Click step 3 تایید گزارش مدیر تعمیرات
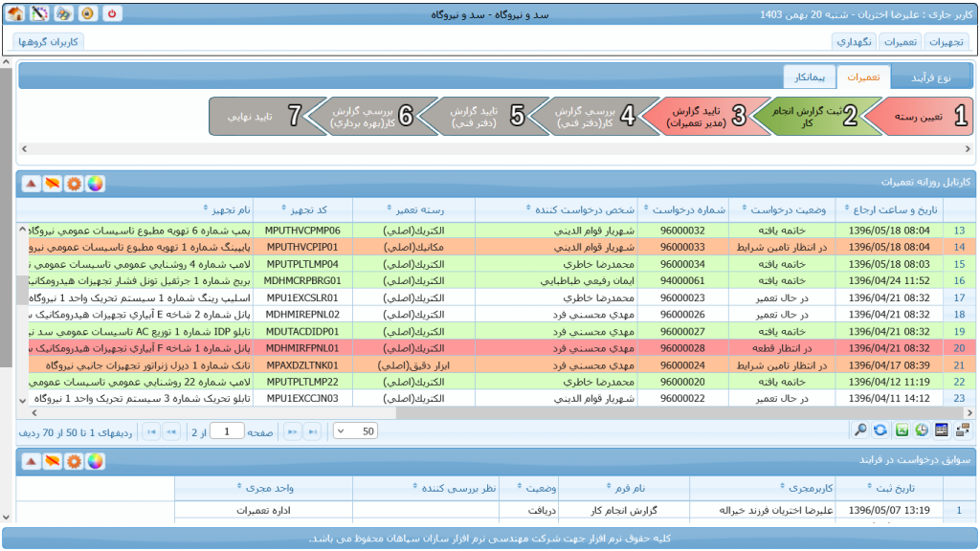 pos(703,117)
